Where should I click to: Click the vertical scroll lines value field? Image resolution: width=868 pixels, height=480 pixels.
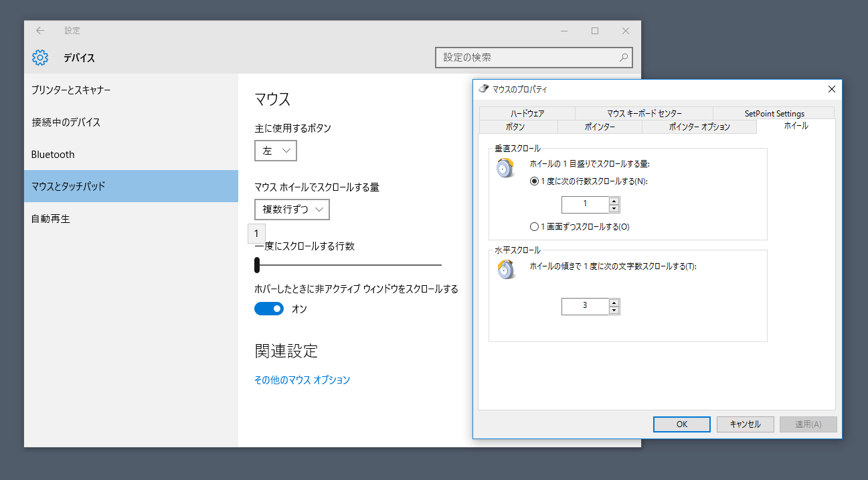coord(585,204)
